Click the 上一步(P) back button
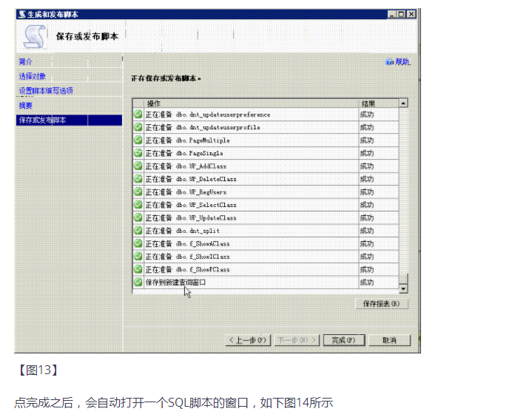 (248, 340)
